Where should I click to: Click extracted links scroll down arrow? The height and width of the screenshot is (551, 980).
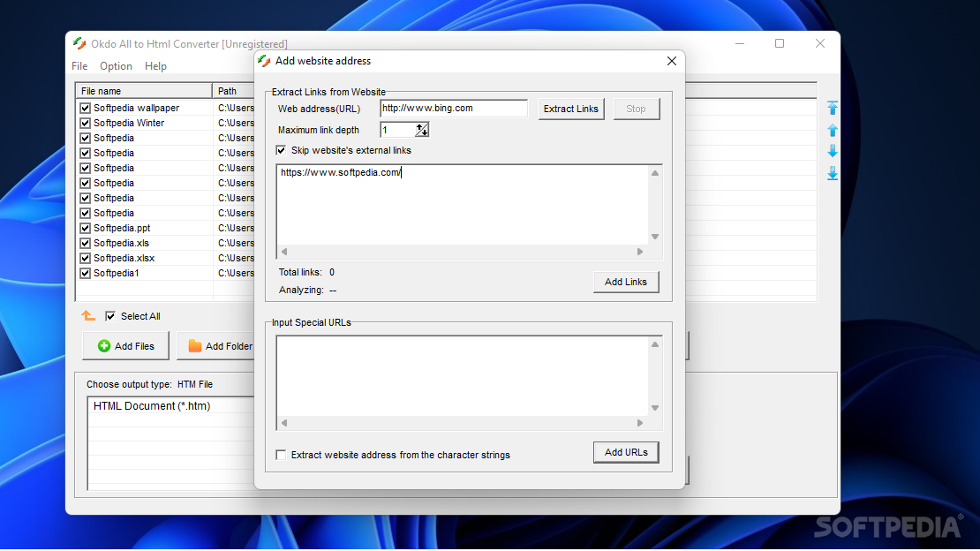[x=655, y=237]
